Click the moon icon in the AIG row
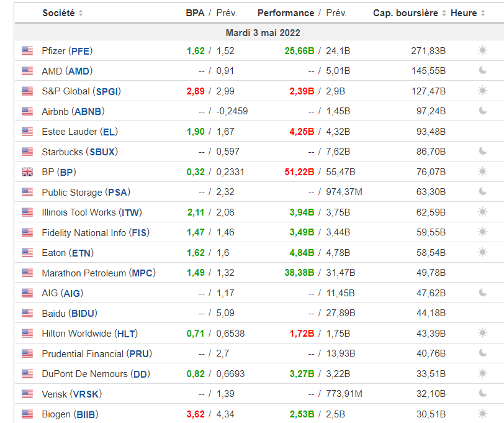This screenshot has width=504, height=423. 482,293
